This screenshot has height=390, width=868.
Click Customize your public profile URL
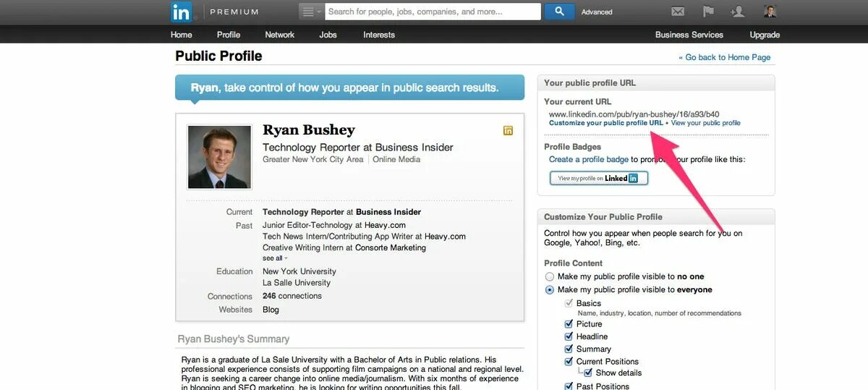[x=606, y=123]
